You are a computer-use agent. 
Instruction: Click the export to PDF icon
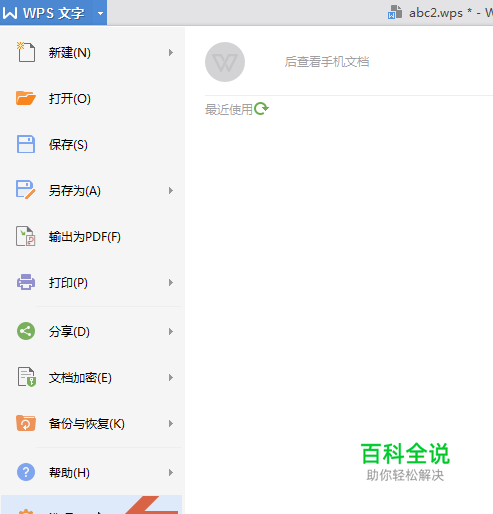click(26, 236)
